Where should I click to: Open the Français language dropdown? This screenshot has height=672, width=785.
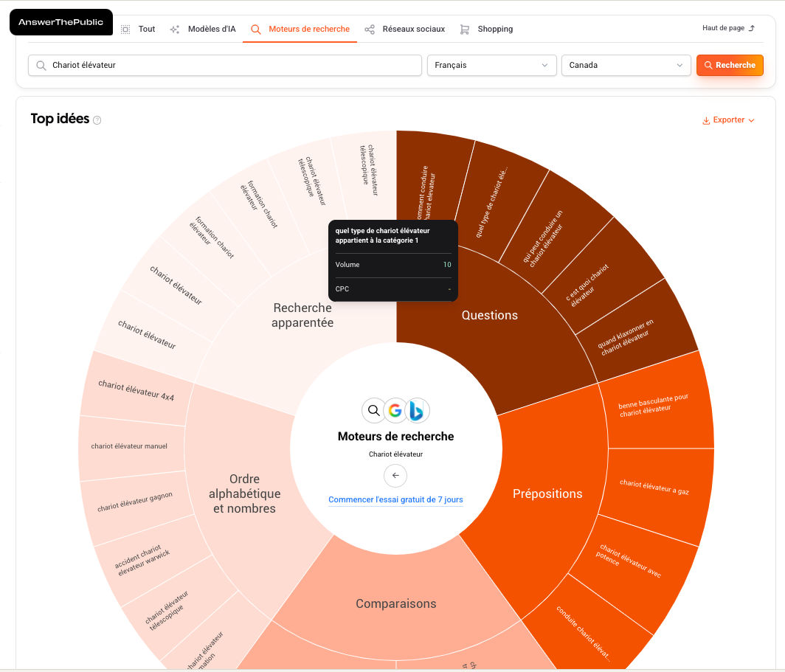(x=491, y=65)
